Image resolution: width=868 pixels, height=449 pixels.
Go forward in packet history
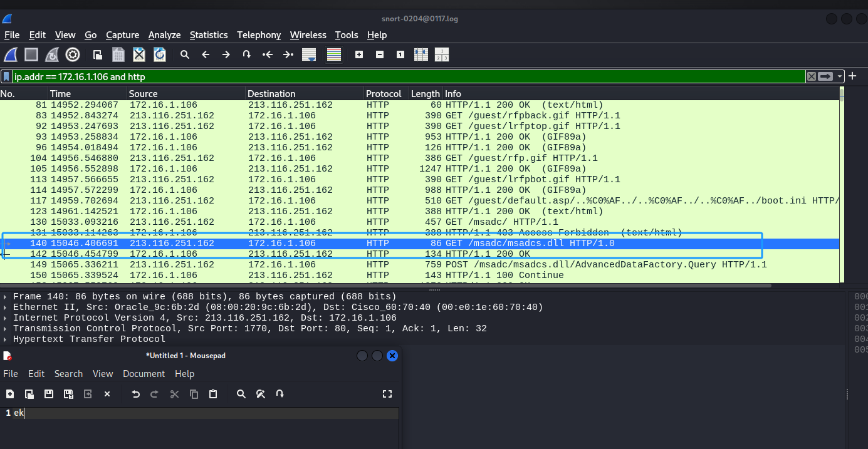(226, 54)
